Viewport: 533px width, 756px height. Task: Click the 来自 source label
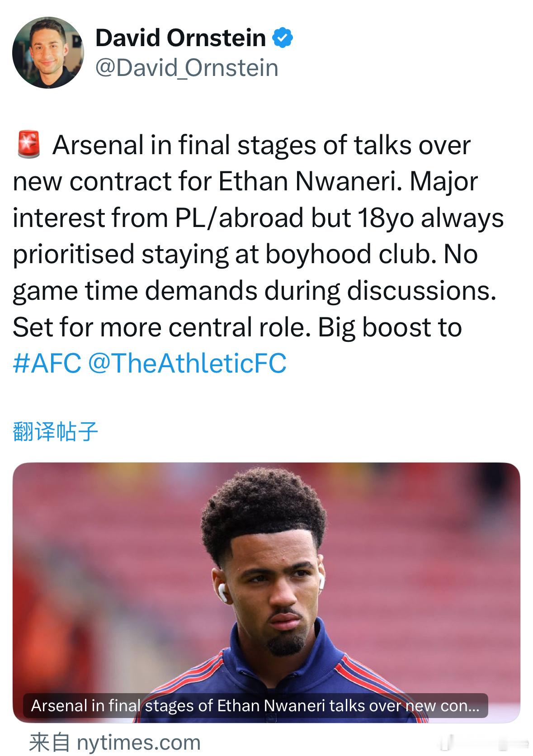coord(49,742)
